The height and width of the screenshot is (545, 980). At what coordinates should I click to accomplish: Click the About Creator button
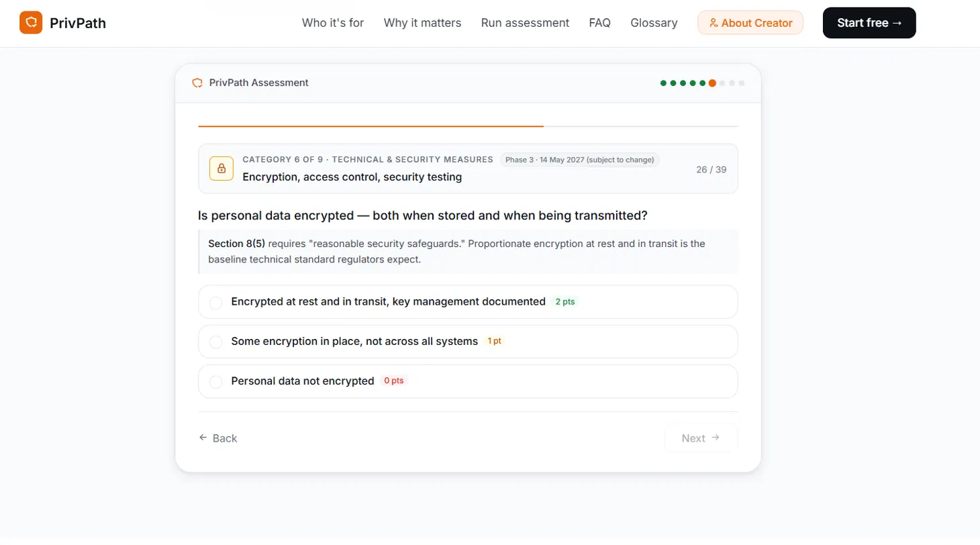coord(750,23)
